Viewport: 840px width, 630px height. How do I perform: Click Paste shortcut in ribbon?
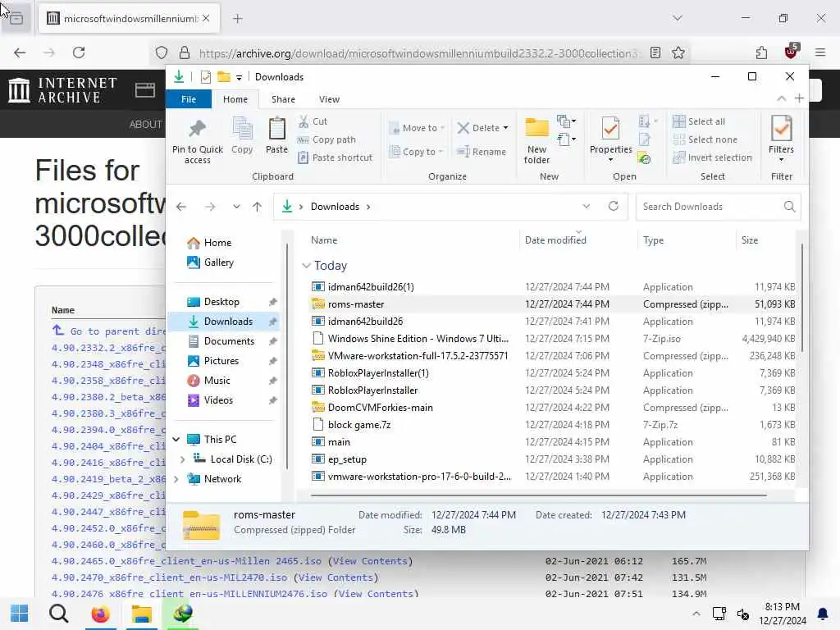click(x=335, y=157)
